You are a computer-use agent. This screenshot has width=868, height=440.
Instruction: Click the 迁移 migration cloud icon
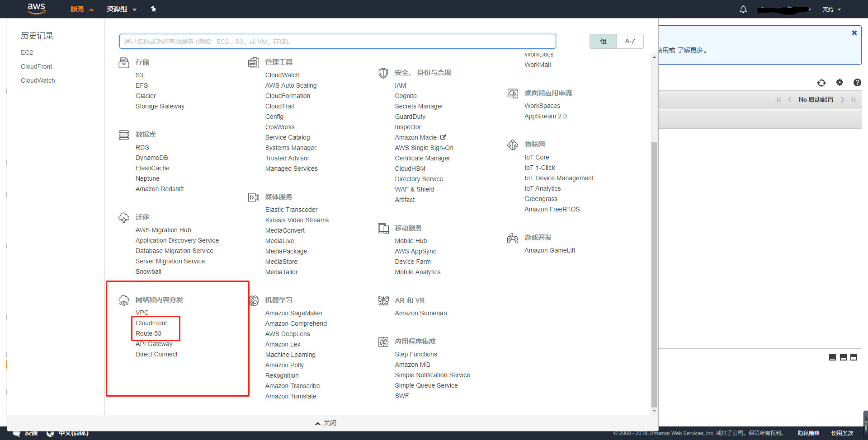(124, 218)
